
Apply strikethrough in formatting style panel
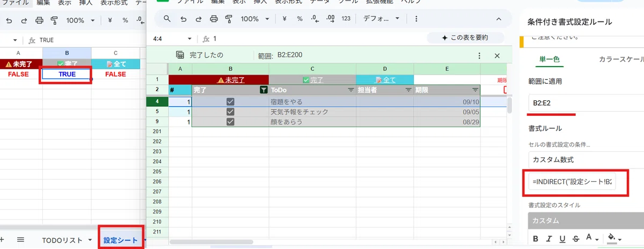coord(576,238)
